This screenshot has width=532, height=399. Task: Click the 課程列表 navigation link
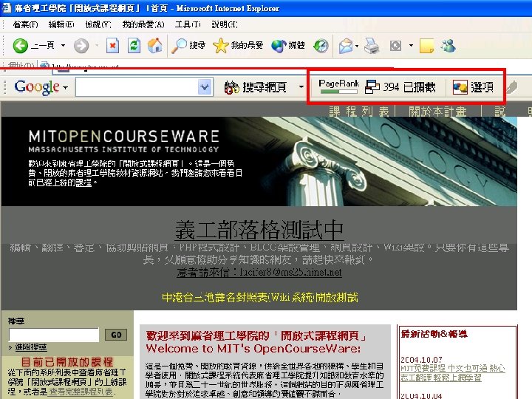click(x=359, y=112)
